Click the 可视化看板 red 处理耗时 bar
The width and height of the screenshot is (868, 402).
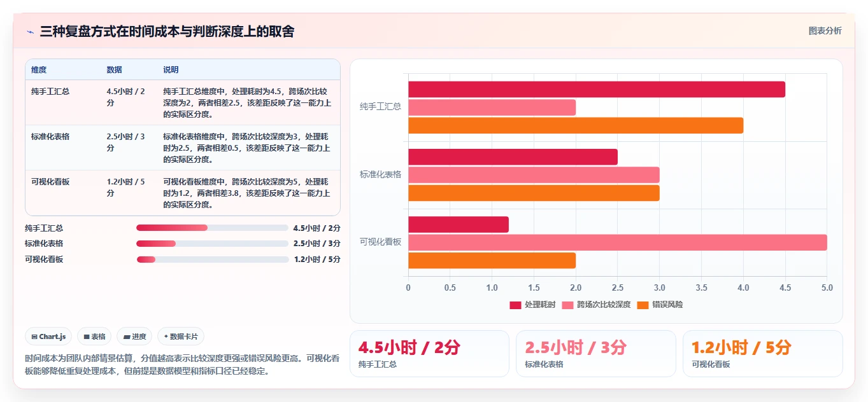pyautogui.click(x=459, y=225)
